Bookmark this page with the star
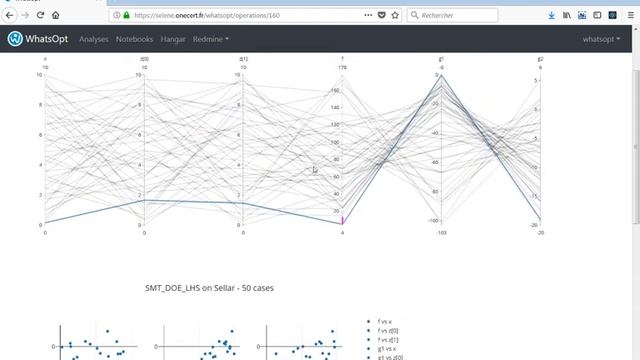The width and height of the screenshot is (640, 360). pyautogui.click(x=395, y=15)
